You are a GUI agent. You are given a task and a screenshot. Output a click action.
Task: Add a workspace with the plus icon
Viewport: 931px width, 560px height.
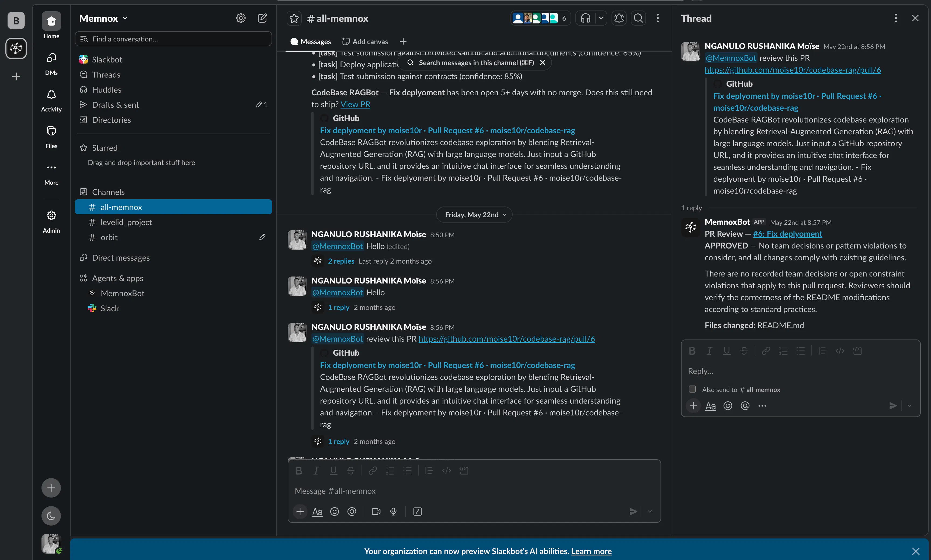16,76
